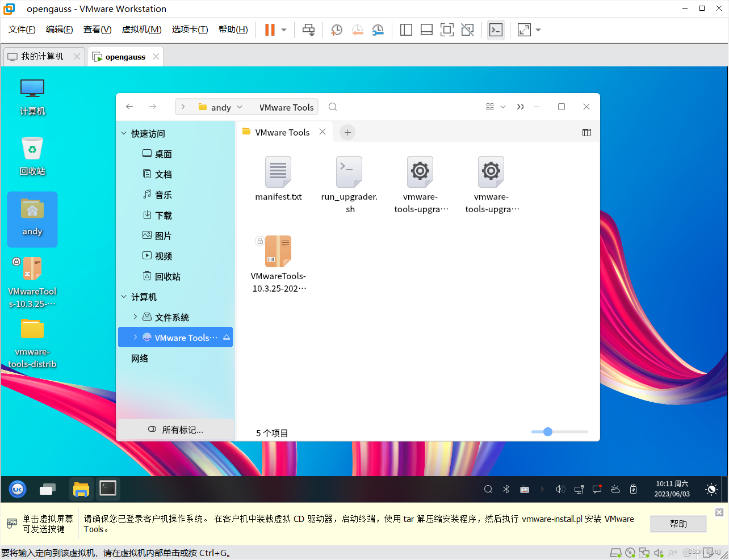Open the terminal from the taskbar
The image size is (729, 560).
coord(108,489)
